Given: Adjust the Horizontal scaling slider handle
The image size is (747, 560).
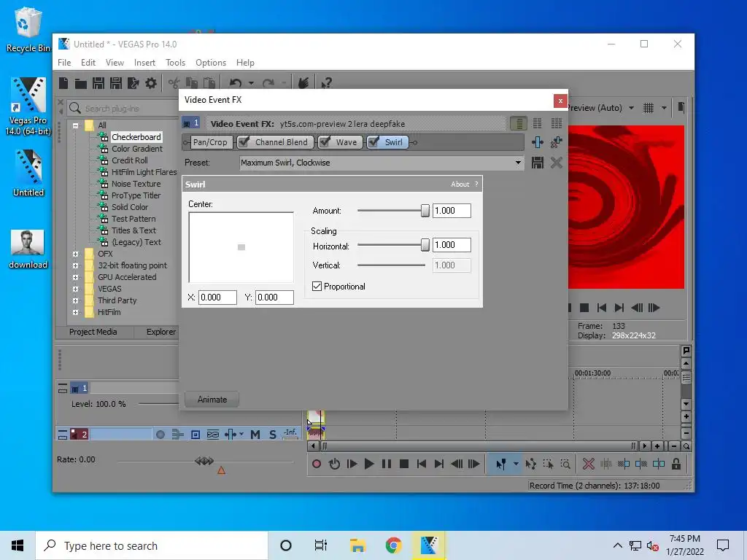Looking at the screenshot, I should pos(425,245).
